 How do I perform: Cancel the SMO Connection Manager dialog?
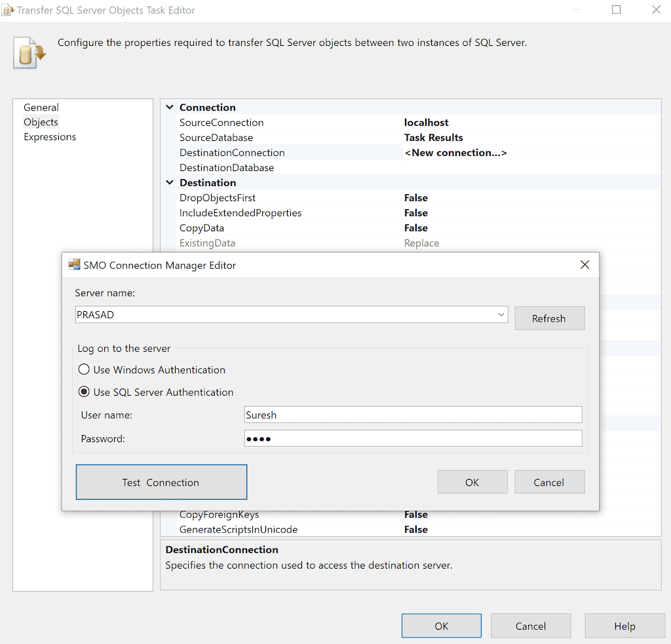pyautogui.click(x=549, y=482)
